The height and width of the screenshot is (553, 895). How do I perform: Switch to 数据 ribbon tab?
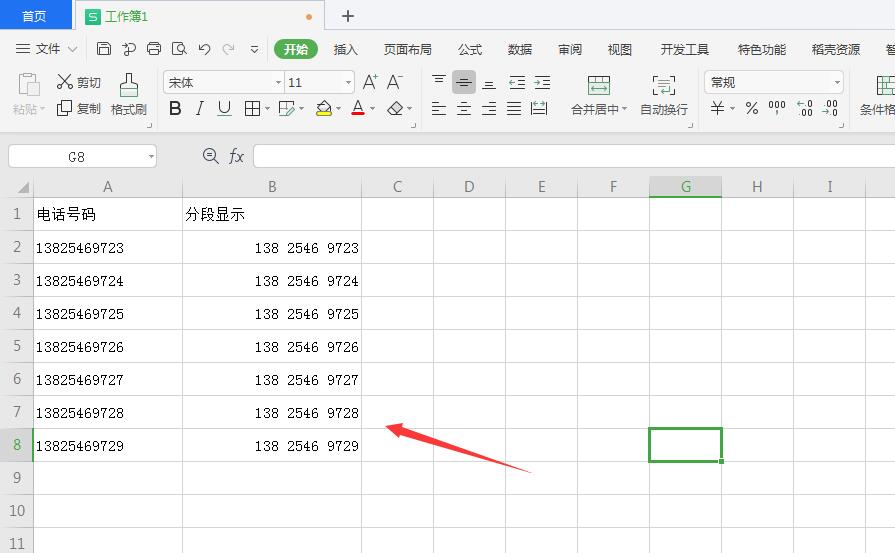(x=519, y=50)
